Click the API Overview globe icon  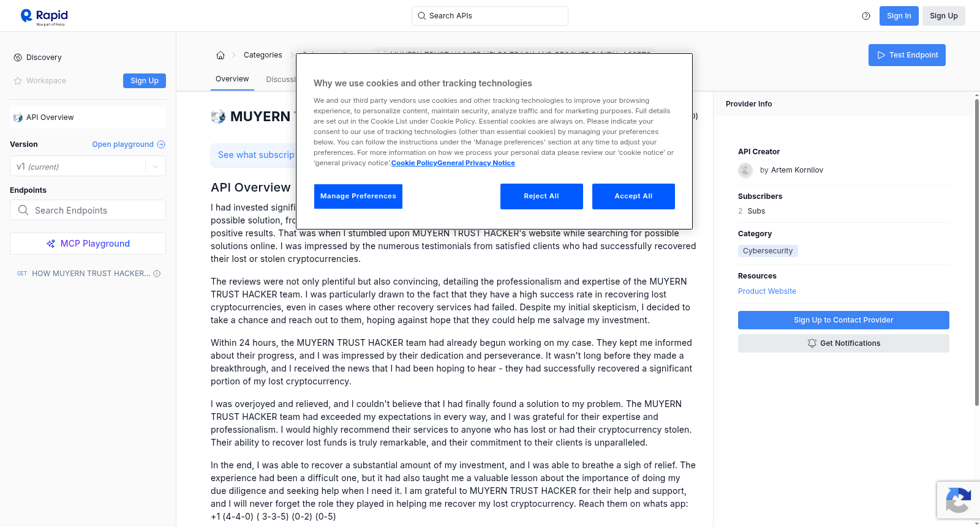18,118
